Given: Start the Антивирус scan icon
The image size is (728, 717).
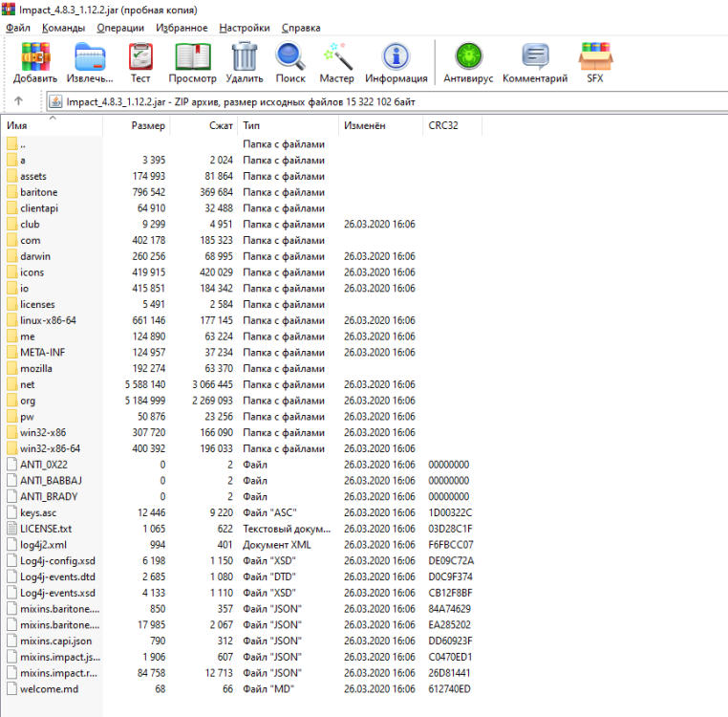Looking at the screenshot, I should click(x=468, y=56).
